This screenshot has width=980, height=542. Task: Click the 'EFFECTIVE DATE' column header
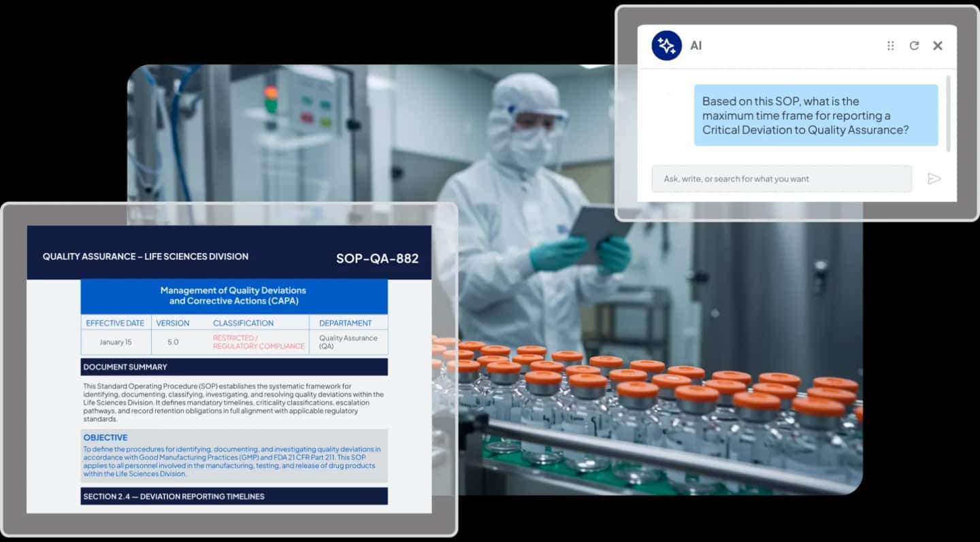tap(115, 323)
